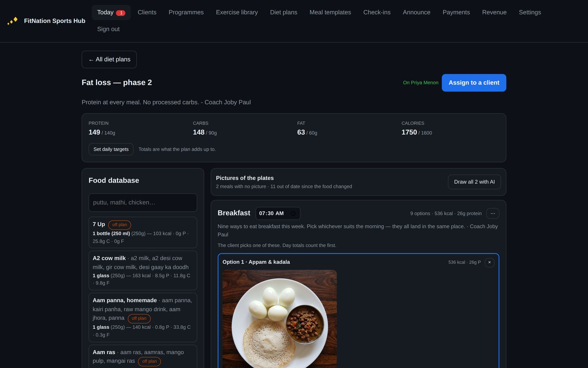Edit the Breakfast time 07:30 AM field
The height and width of the screenshot is (368, 588).
pyautogui.click(x=278, y=213)
